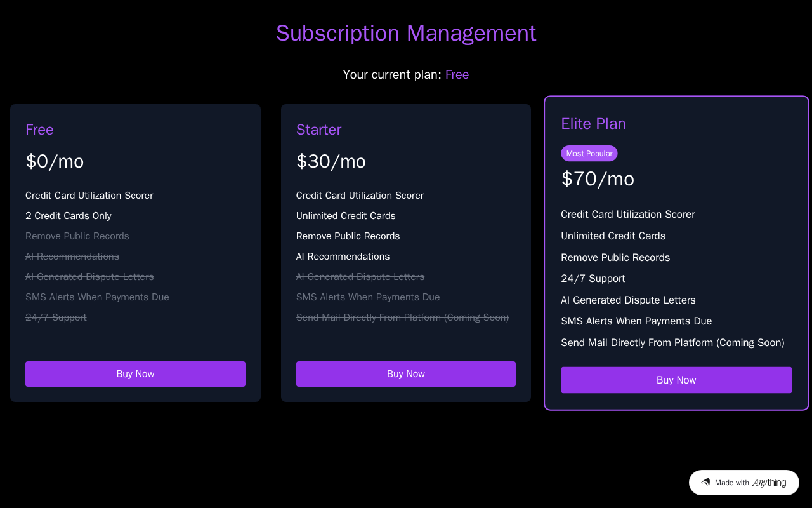
Task: Select the Elite Plan title
Action: click(593, 124)
